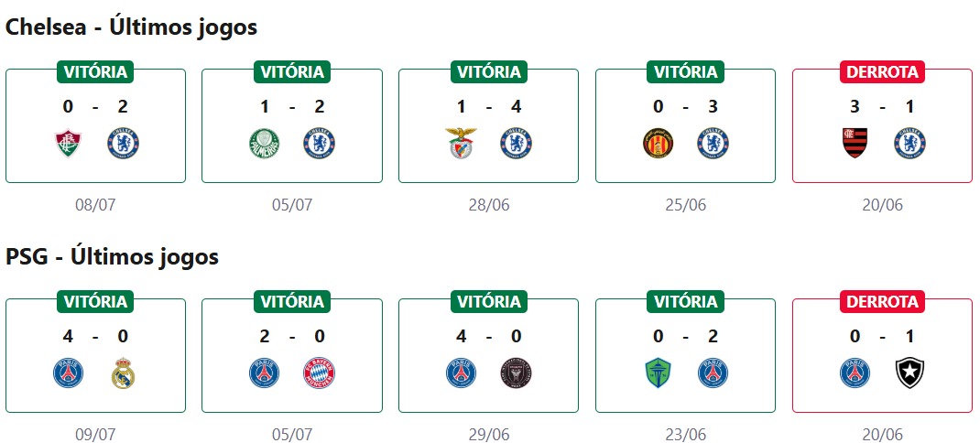Click the PSG DERROTA badge

[882, 301]
